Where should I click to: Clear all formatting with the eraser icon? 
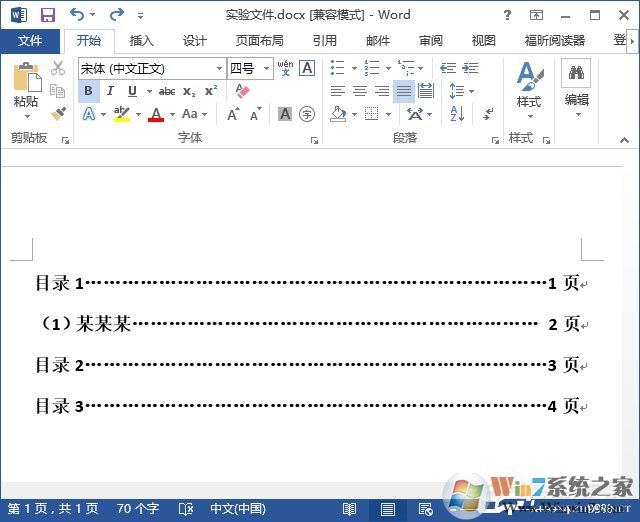point(241,91)
